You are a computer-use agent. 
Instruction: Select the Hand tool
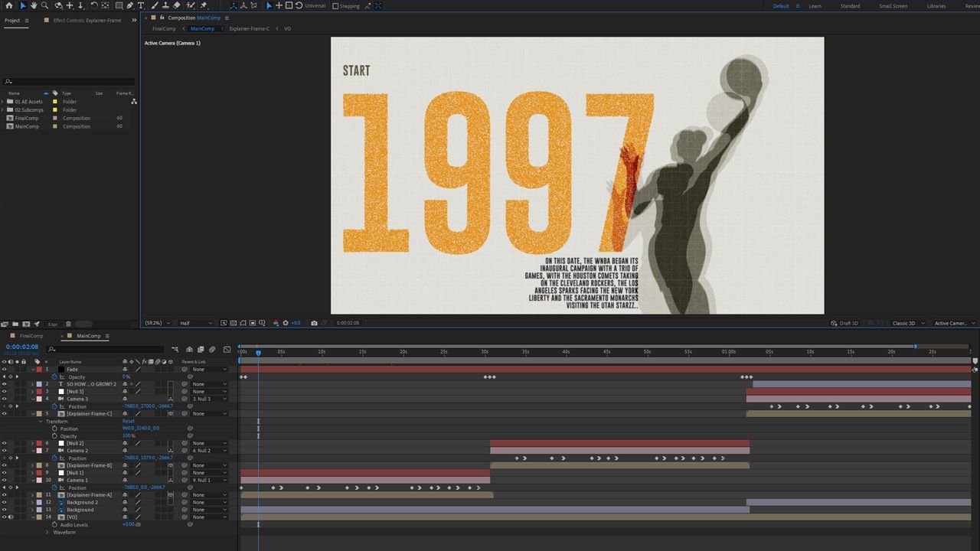point(34,5)
